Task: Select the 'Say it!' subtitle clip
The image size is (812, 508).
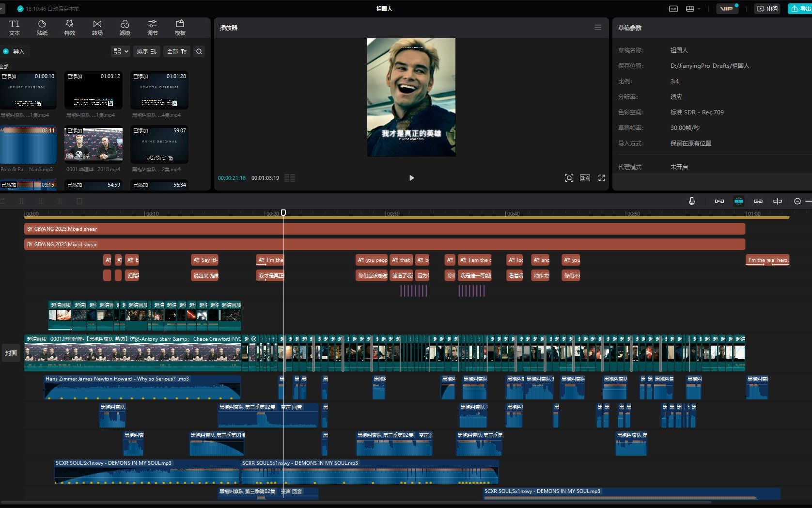Action: coord(205,260)
